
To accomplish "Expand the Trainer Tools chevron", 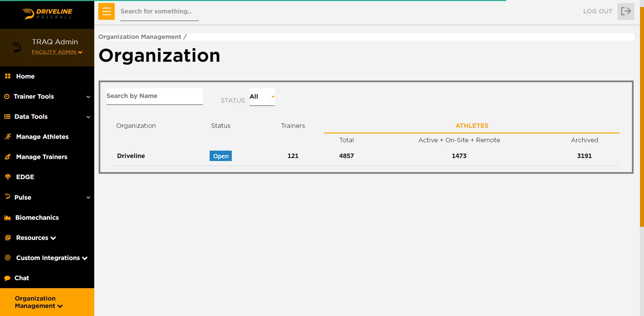I will pyautogui.click(x=88, y=97).
